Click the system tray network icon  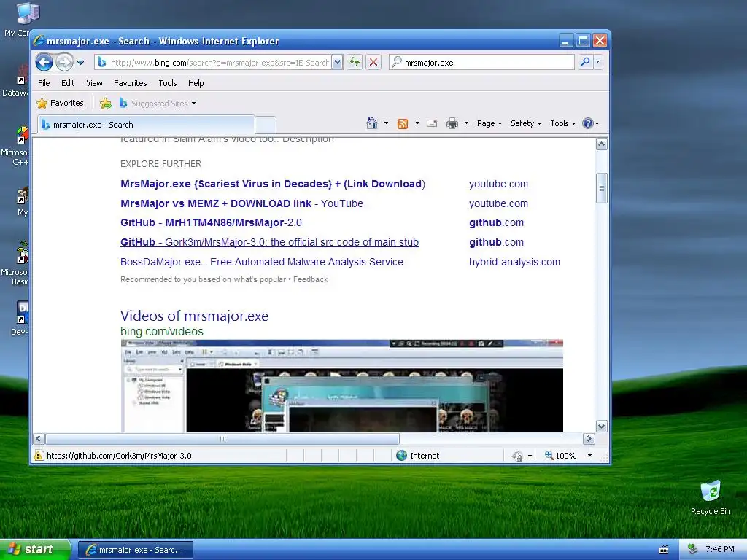click(x=693, y=550)
